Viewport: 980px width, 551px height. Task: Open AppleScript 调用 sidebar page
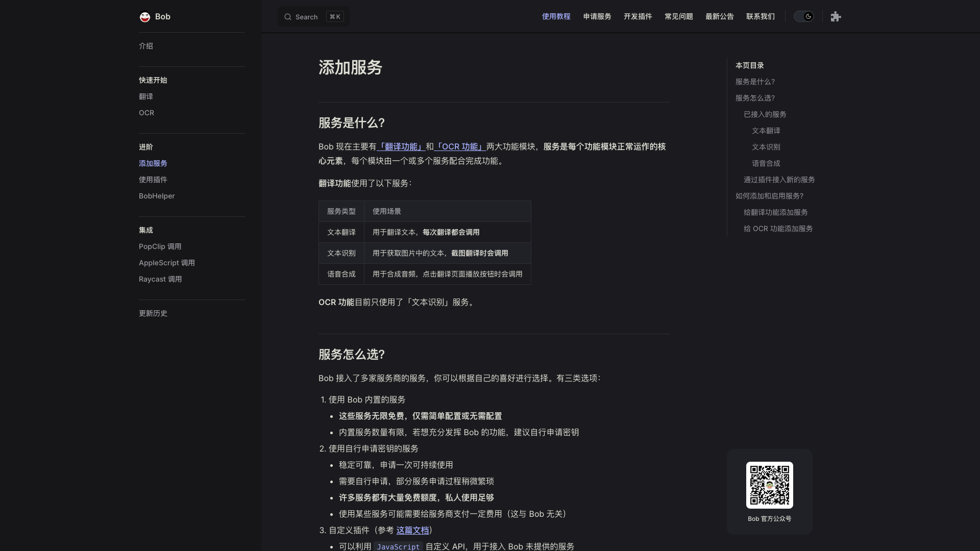(167, 263)
